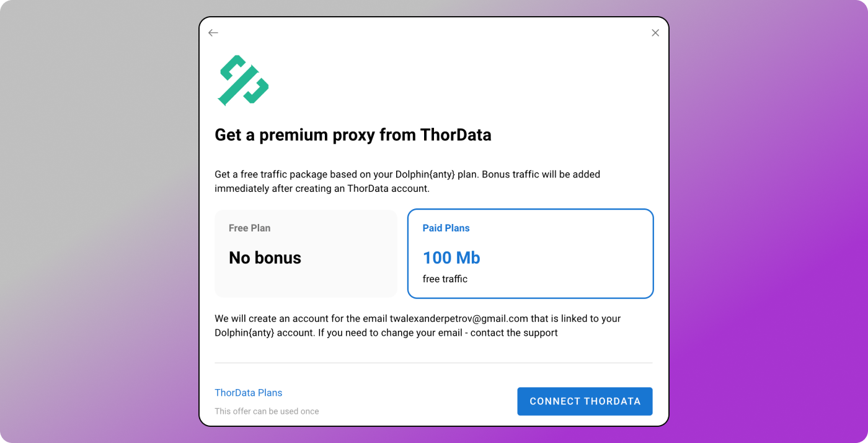Go back using the arrow icon

213,32
